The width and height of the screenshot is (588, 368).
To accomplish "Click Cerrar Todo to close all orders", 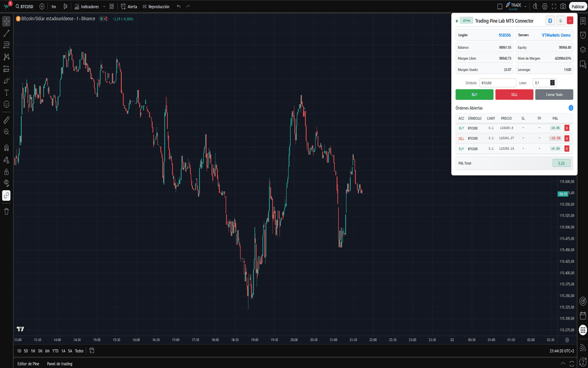I will 554,94.
